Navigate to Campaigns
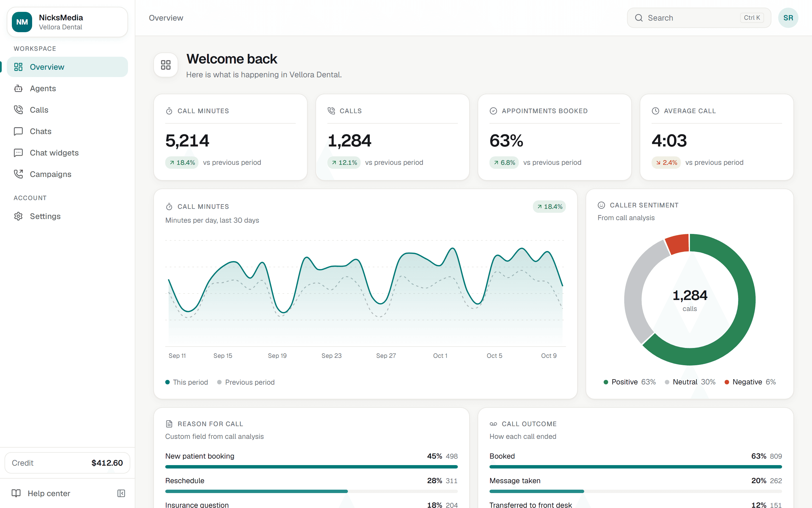The height and width of the screenshot is (508, 812). (x=67, y=174)
